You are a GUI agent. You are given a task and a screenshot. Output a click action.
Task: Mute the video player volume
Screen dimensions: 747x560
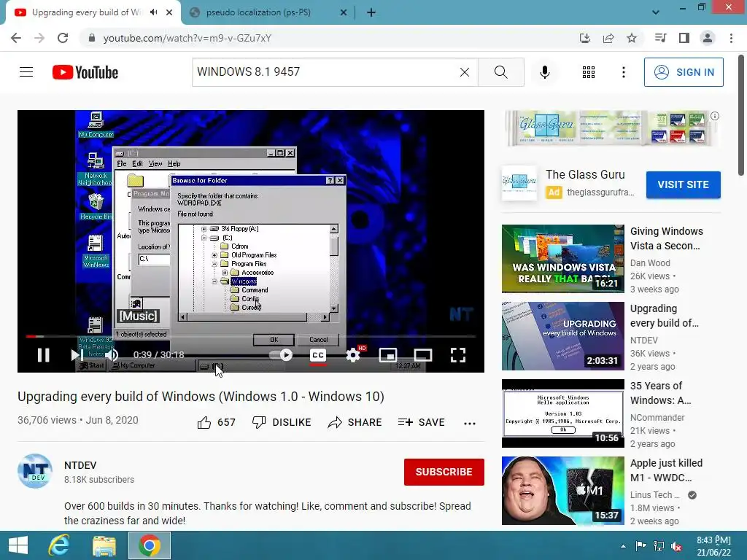click(x=112, y=355)
